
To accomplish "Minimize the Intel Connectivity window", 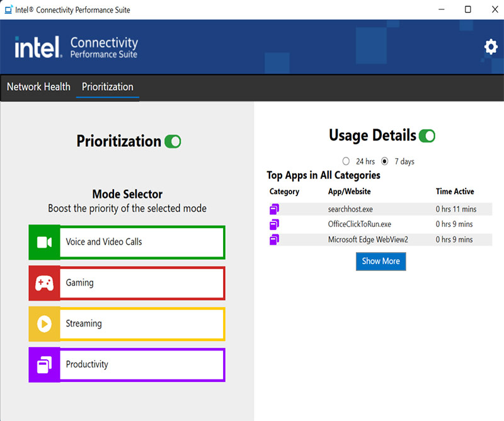I will (x=442, y=9).
